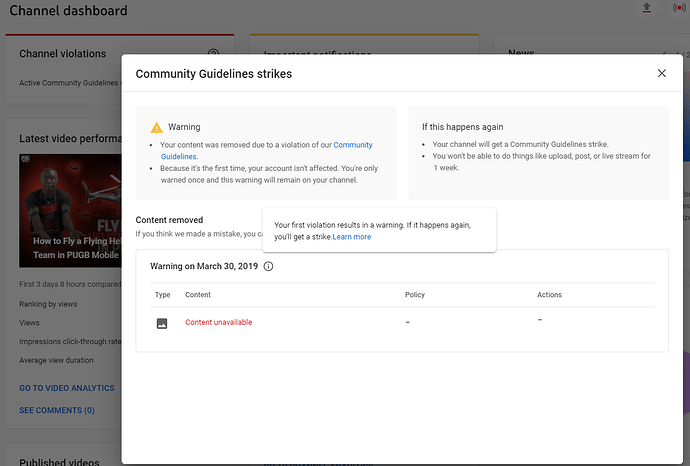This screenshot has width=690, height=466.
Task: Click the Warning on March 30, 2019 heading
Action: click(x=204, y=266)
